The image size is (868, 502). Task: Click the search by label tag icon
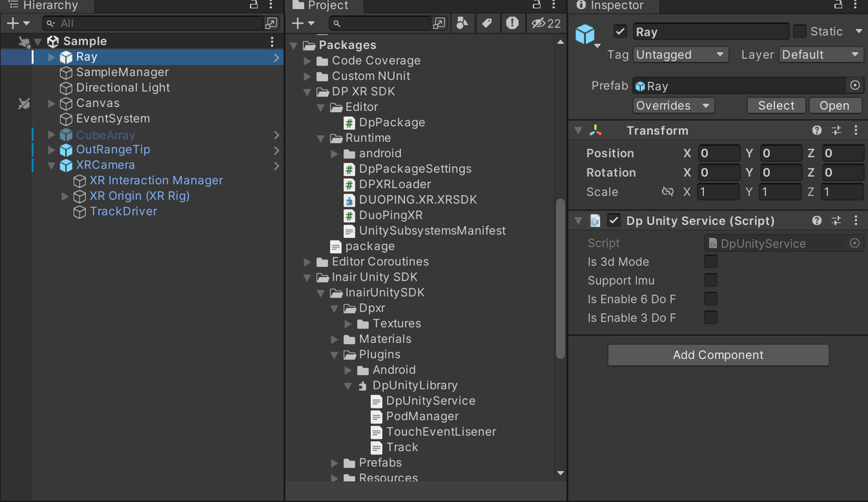[x=487, y=24]
